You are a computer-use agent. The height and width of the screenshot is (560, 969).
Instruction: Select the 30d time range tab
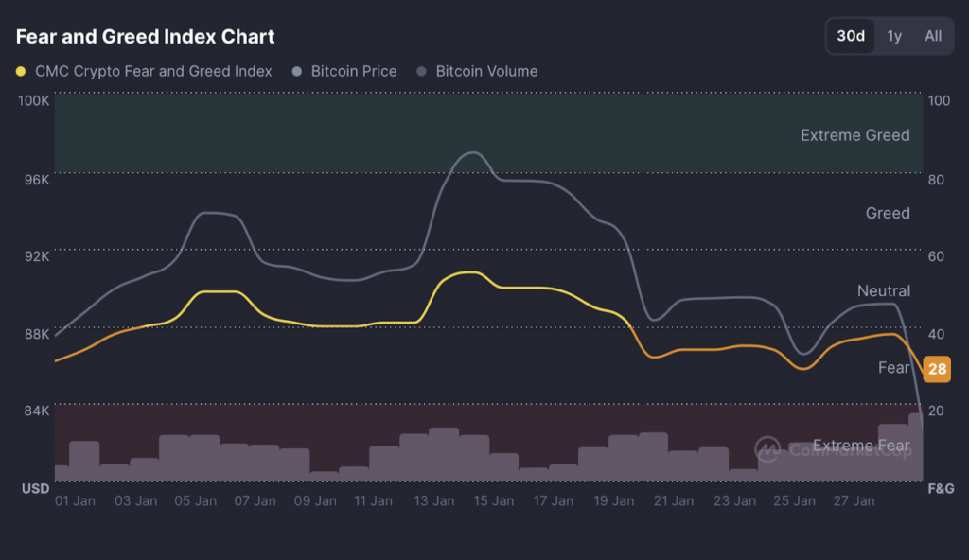(850, 37)
